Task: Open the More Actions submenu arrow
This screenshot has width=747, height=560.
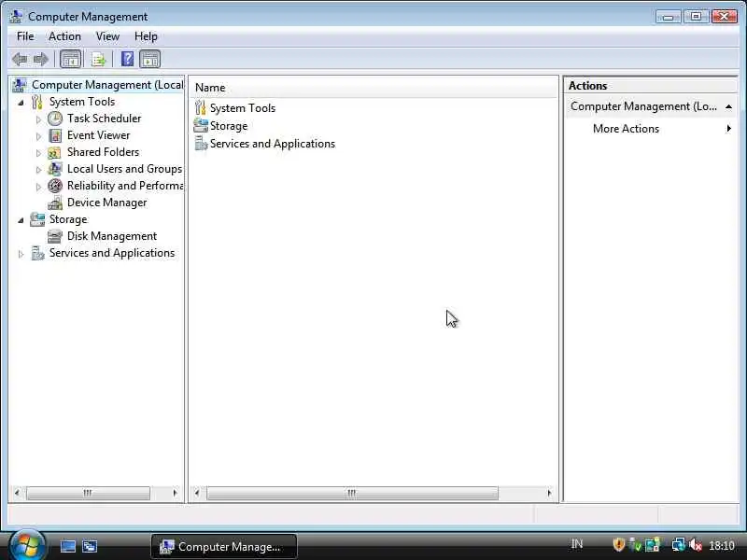Action: click(728, 129)
